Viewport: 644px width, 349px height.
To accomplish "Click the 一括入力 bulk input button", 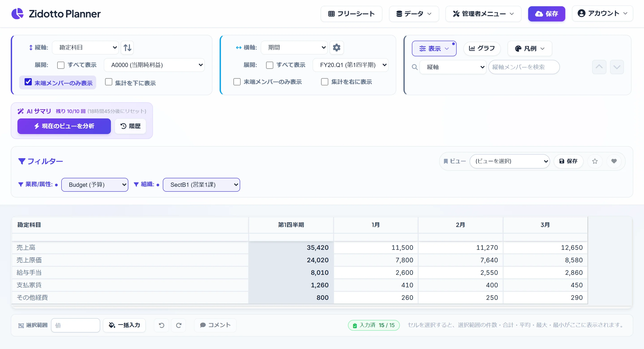I will 124,325.
